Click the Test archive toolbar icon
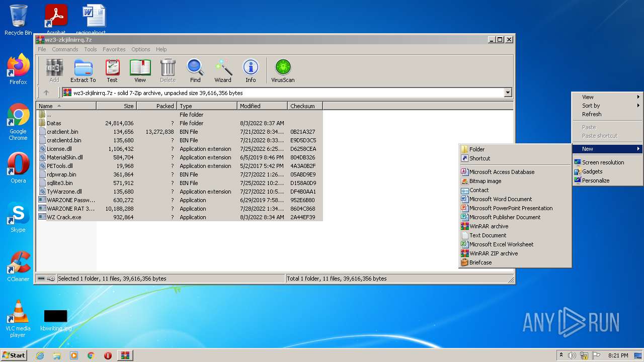 pyautogui.click(x=112, y=70)
